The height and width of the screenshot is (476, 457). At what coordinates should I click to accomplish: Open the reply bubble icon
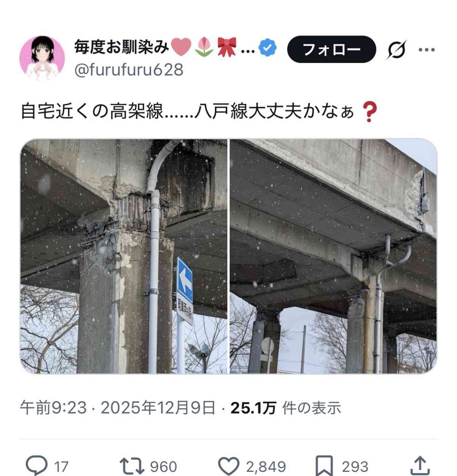point(37,466)
